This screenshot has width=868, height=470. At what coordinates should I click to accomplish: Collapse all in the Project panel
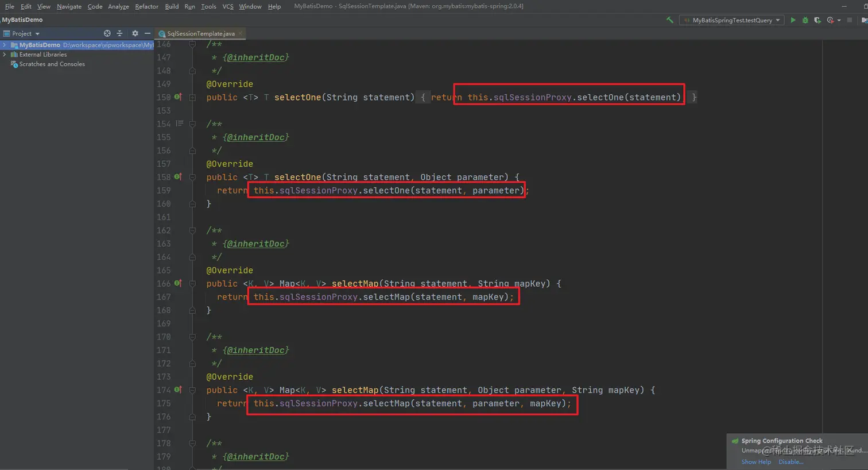tap(119, 33)
